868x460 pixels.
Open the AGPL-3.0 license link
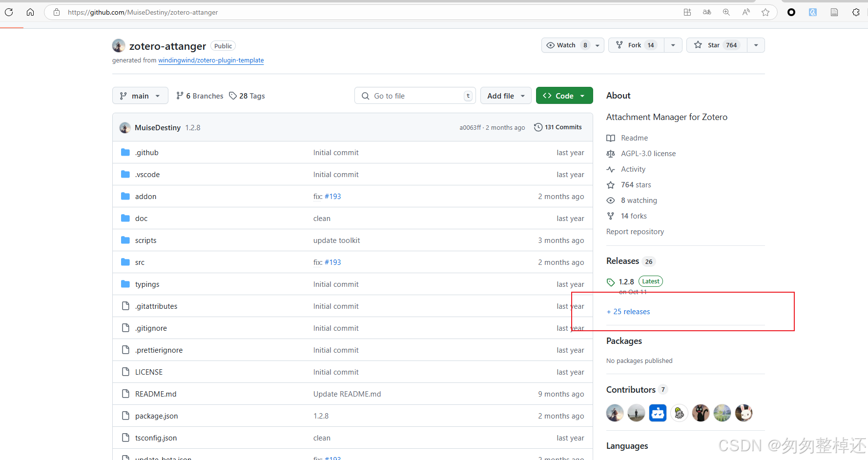coord(648,154)
